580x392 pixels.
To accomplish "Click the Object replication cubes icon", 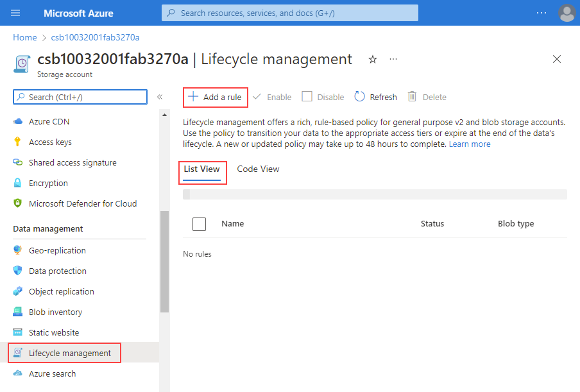I will coord(17,291).
